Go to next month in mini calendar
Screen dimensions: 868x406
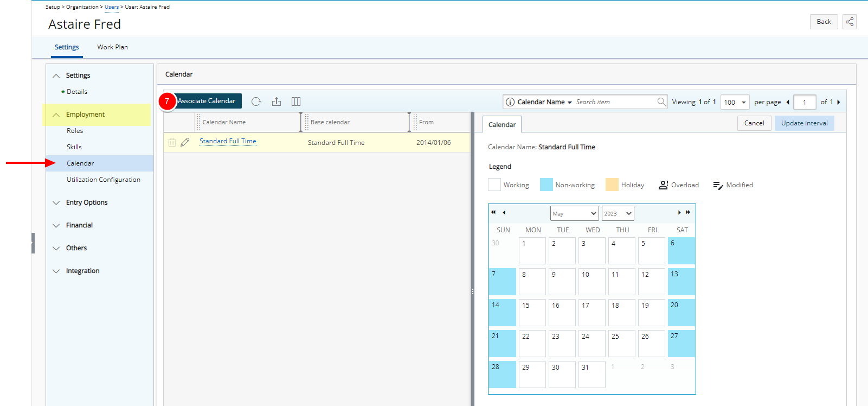(x=679, y=212)
